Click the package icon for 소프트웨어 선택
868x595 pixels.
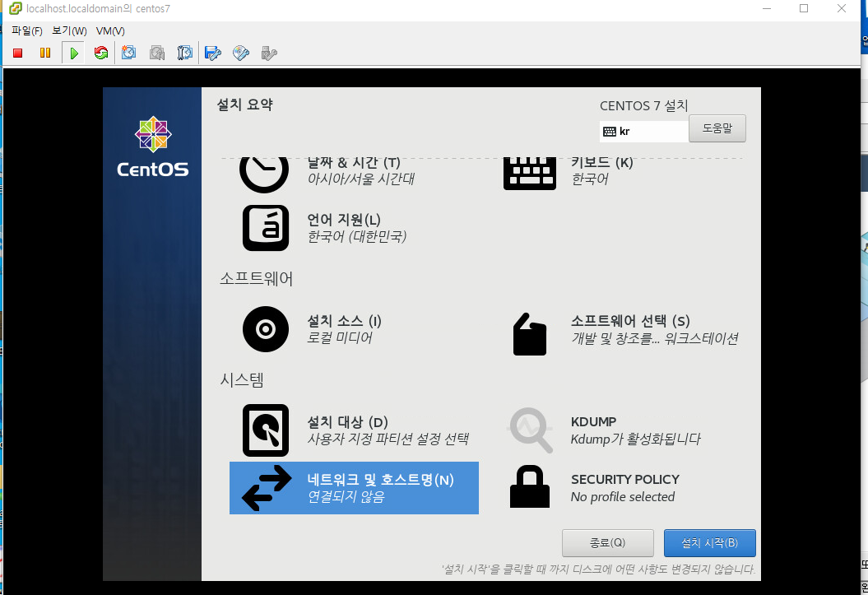tap(530, 334)
